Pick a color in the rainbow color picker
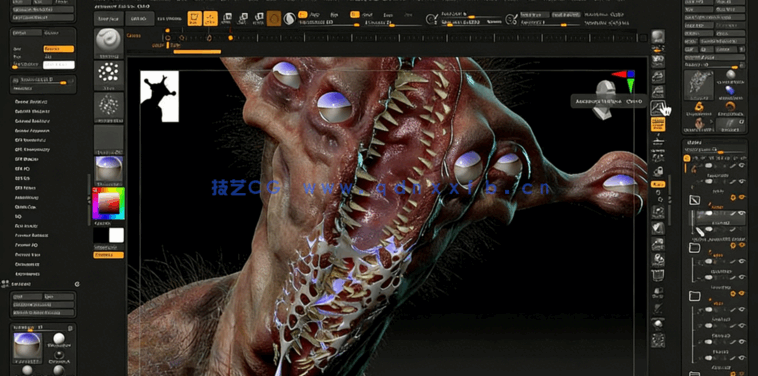This screenshot has height=376, width=758. click(108, 203)
